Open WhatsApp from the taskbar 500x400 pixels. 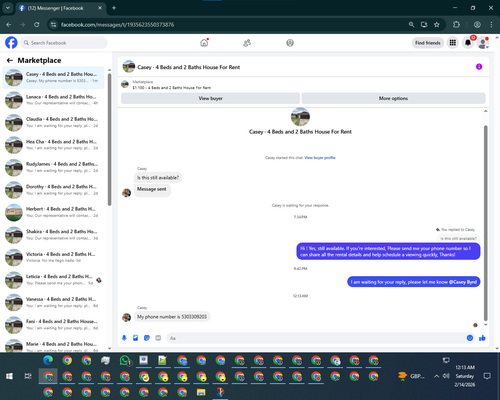pos(125,361)
